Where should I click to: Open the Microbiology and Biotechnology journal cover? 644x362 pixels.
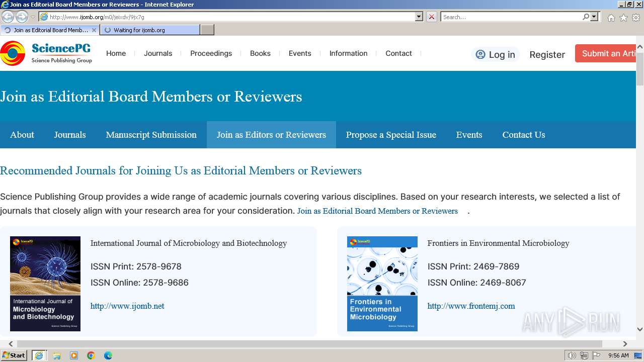45,284
